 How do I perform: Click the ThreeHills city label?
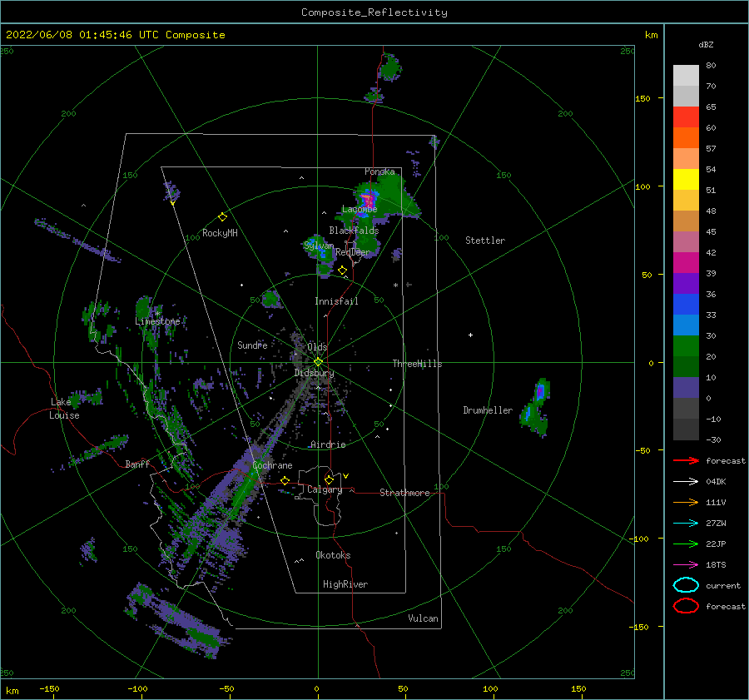click(x=418, y=364)
